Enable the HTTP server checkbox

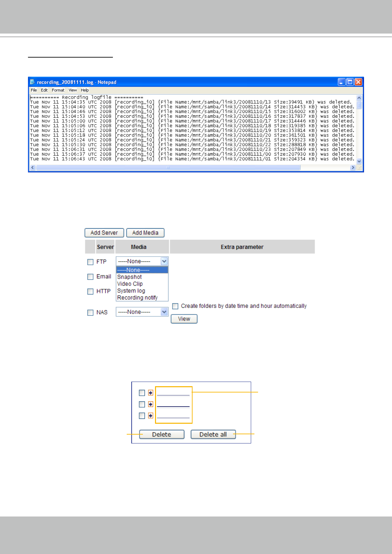coord(90,291)
